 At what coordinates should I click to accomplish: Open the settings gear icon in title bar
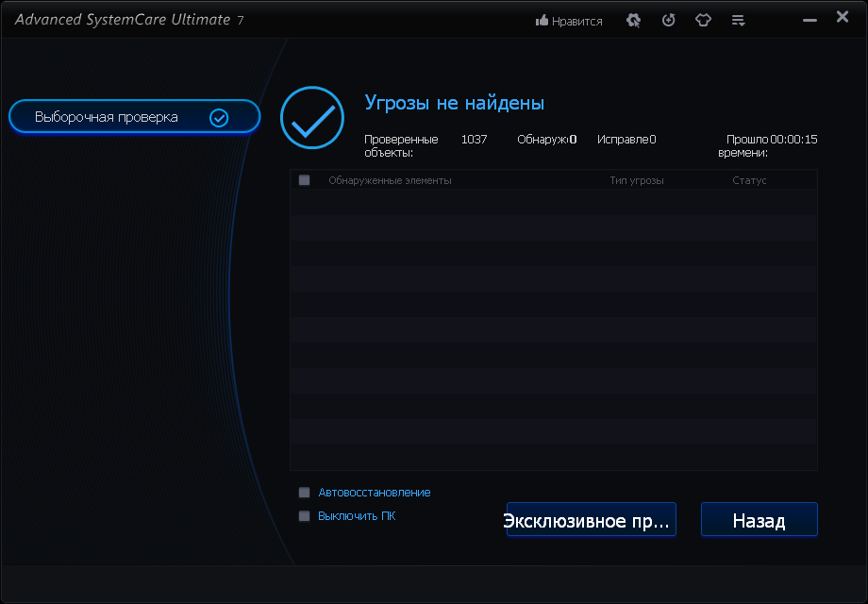click(633, 21)
